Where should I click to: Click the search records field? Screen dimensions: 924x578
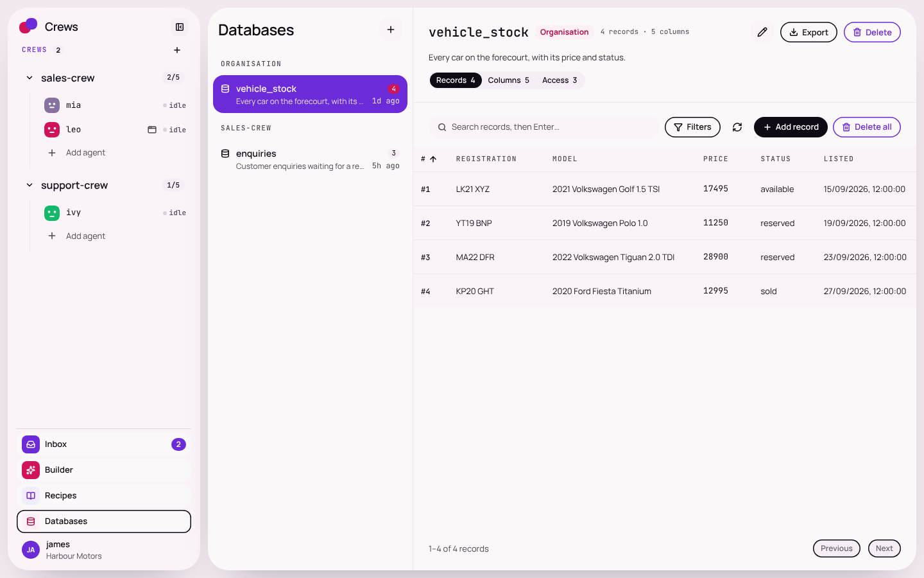click(x=543, y=127)
